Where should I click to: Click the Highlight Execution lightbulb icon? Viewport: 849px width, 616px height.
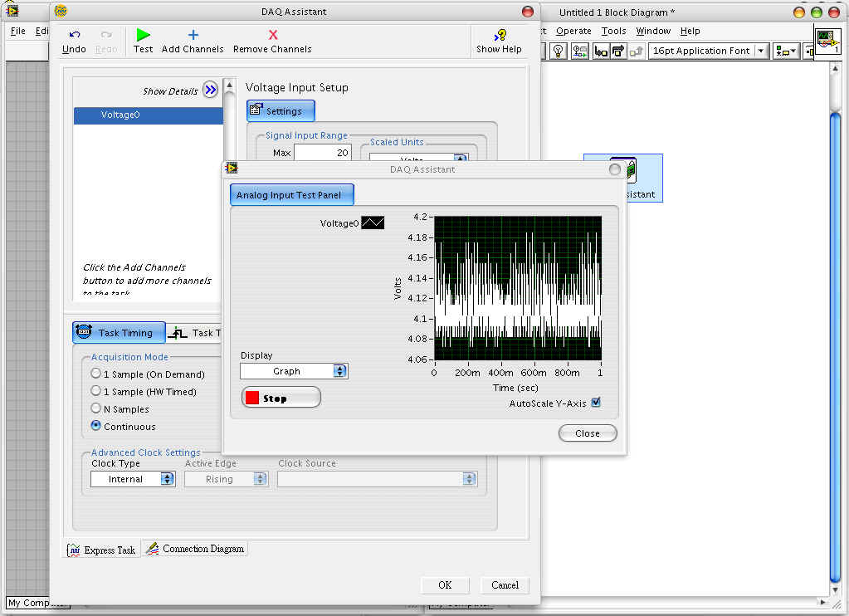pos(559,51)
